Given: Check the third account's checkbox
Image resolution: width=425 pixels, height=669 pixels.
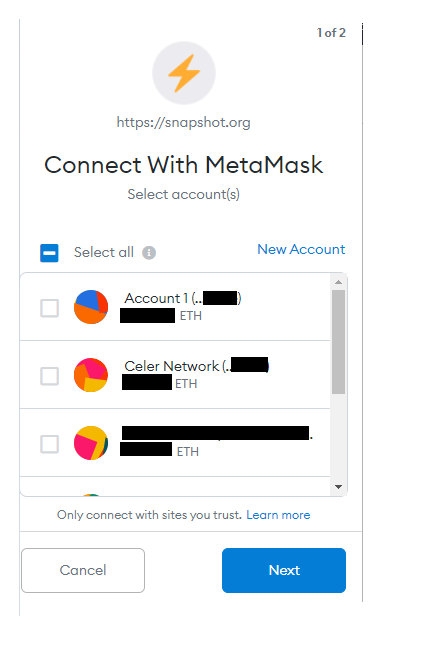Looking at the screenshot, I should (x=49, y=444).
